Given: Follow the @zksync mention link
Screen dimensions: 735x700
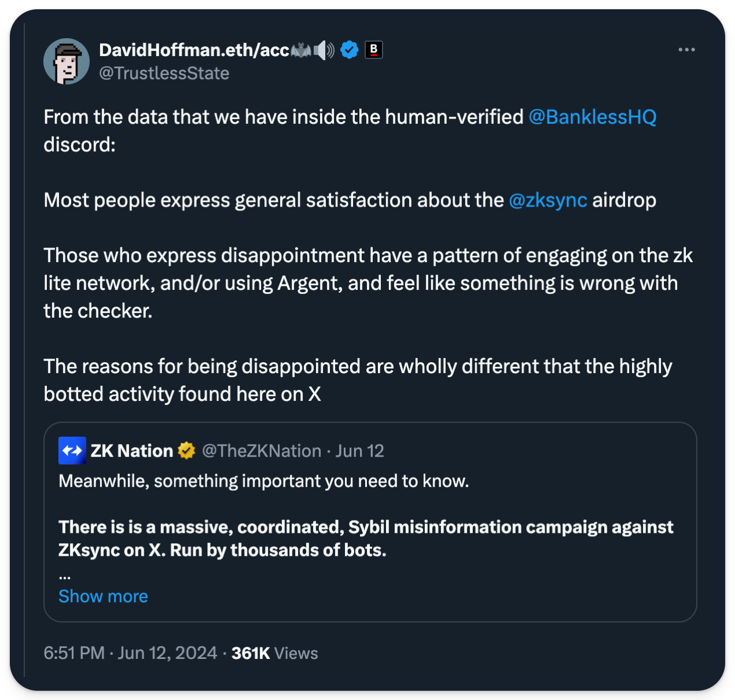Looking at the screenshot, I should pyautogui.click(x=547, y=200).
